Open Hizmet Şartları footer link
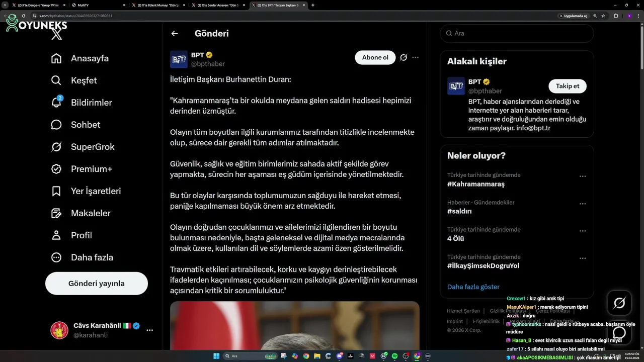This screenshot has width=644, height=362. pos(463,311)
